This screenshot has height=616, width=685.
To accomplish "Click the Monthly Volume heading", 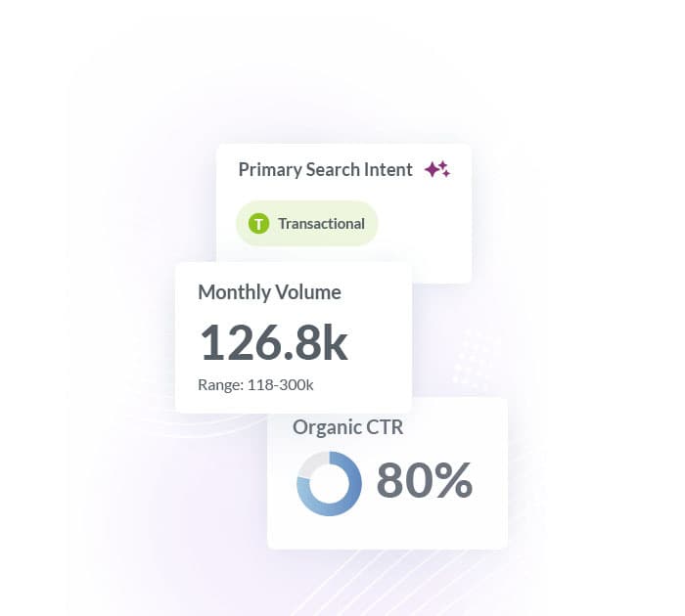I will [269, 291].
